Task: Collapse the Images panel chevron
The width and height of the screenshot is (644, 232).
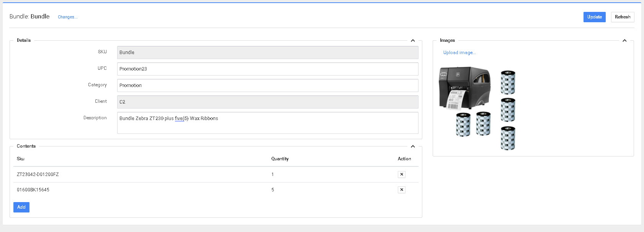Action: pos(624,41)
